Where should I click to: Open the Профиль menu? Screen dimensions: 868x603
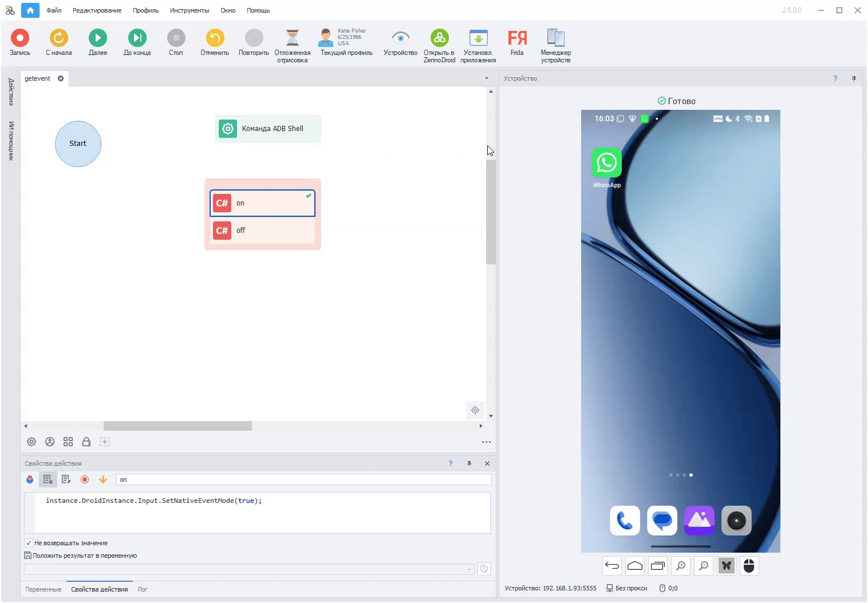pyautogui.click(x=145, y=10)
